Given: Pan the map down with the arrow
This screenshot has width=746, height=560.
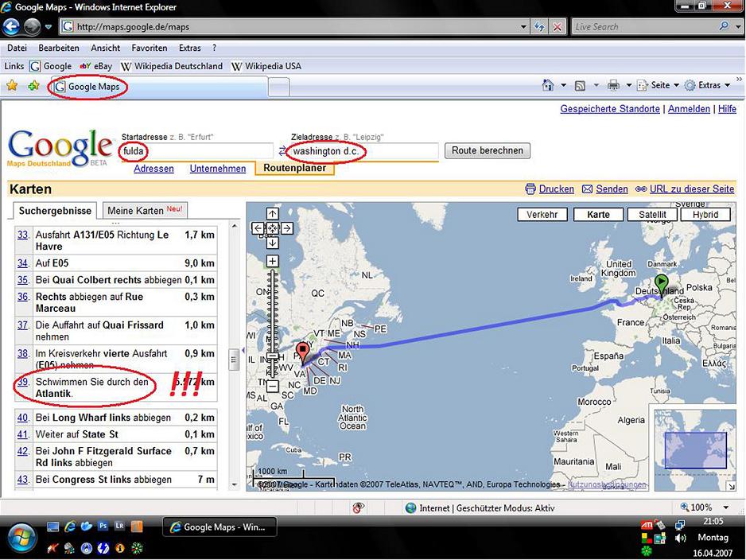Looking at the screenshot, I should click(x=273, y=243).
